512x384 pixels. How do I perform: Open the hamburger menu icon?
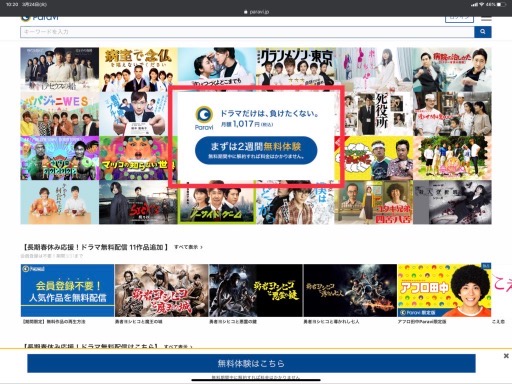tap(486, 18)
